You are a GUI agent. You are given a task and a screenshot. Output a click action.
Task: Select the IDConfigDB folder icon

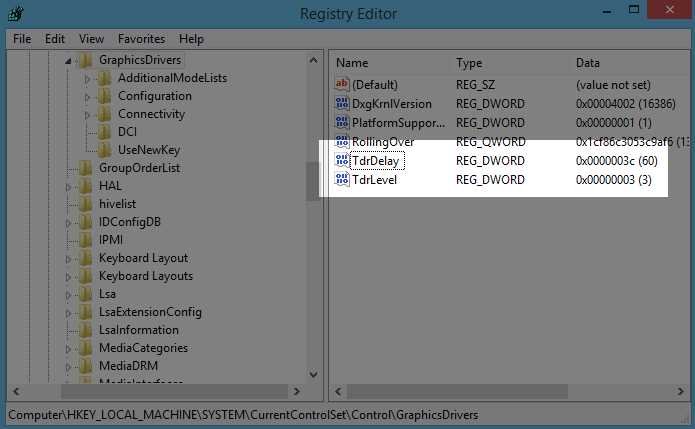86,222
